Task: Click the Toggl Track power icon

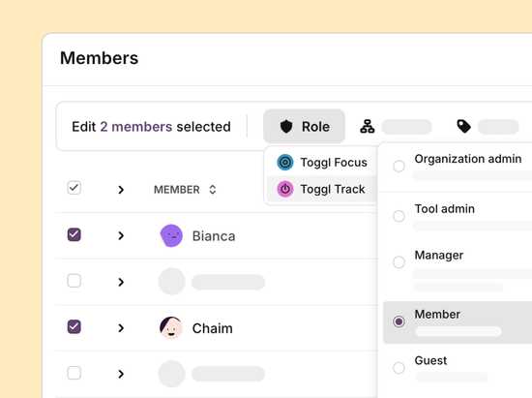Action: (285, 189)
